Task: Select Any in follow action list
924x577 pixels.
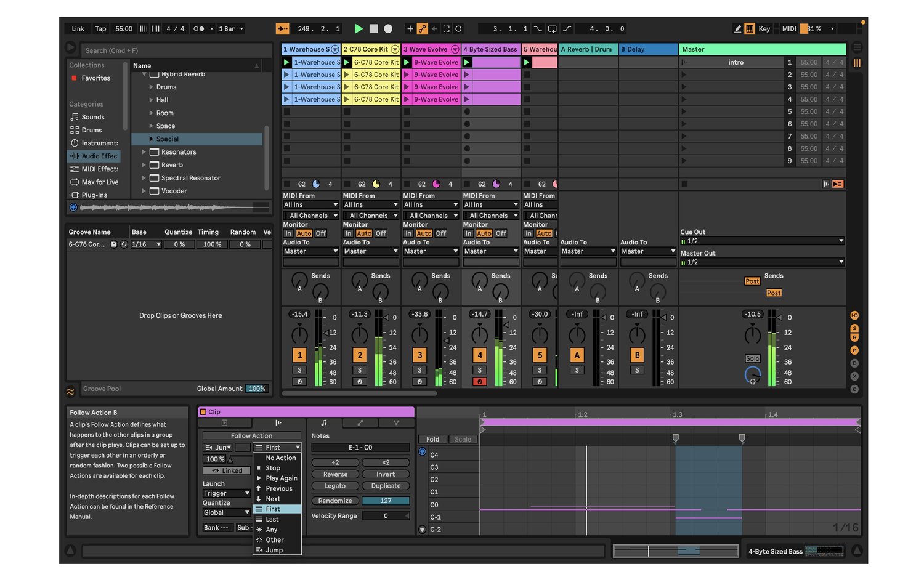Action: point(271,530)
